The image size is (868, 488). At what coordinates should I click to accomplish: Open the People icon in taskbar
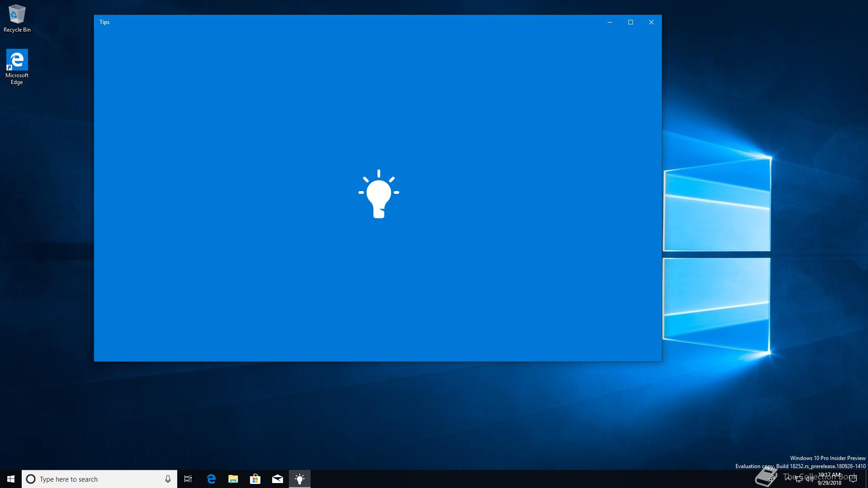772,478
